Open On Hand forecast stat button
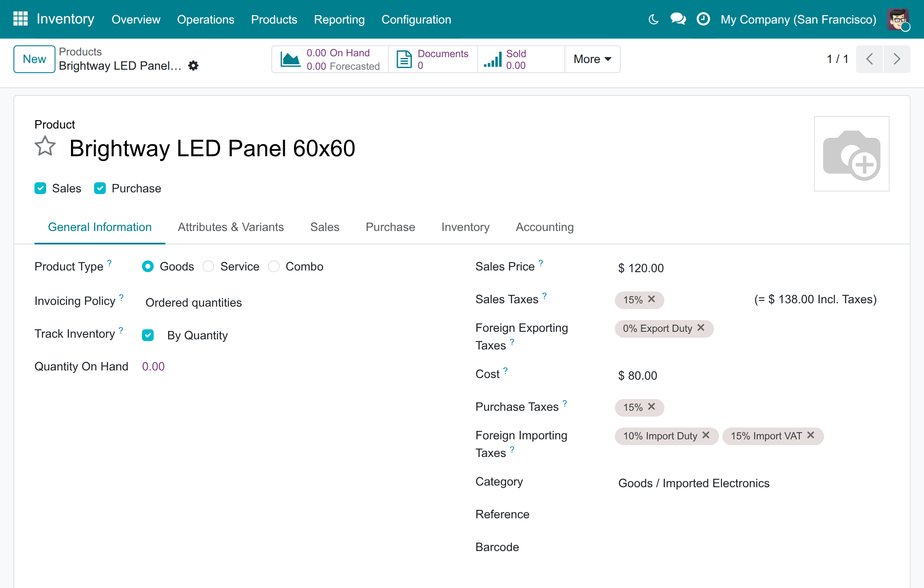 click(x=330, y=59)
